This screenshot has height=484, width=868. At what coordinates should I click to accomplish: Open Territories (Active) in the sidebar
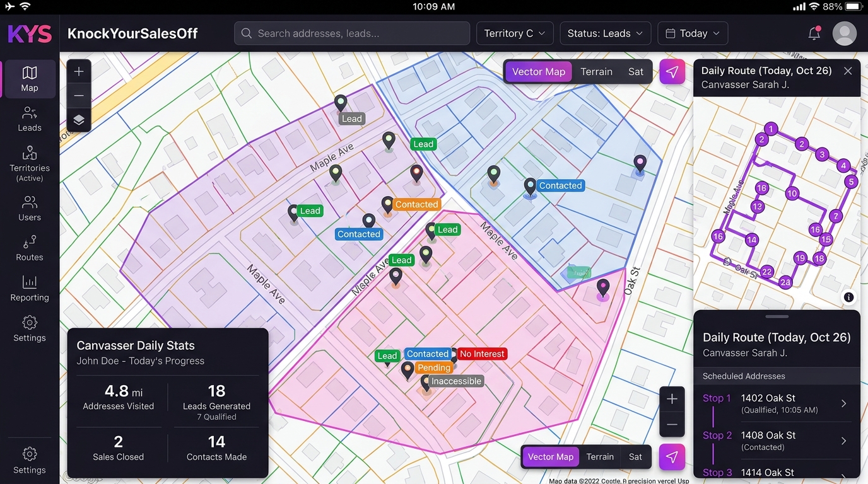point(30,164)
